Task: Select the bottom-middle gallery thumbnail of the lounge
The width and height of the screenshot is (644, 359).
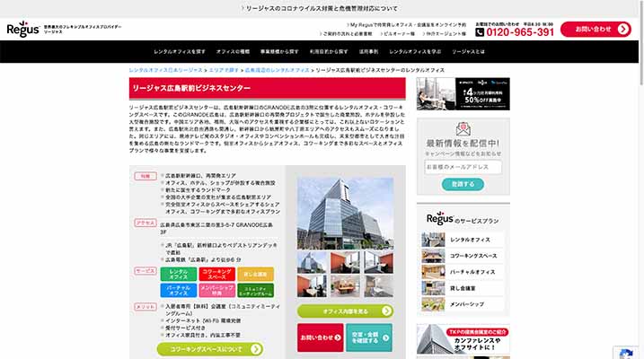Action: (345, 286)
